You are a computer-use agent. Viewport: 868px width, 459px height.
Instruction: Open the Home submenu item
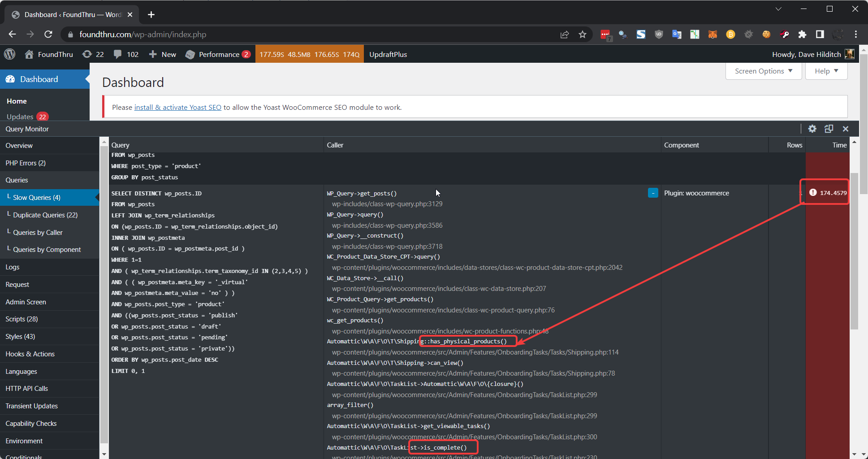point(17,101)
